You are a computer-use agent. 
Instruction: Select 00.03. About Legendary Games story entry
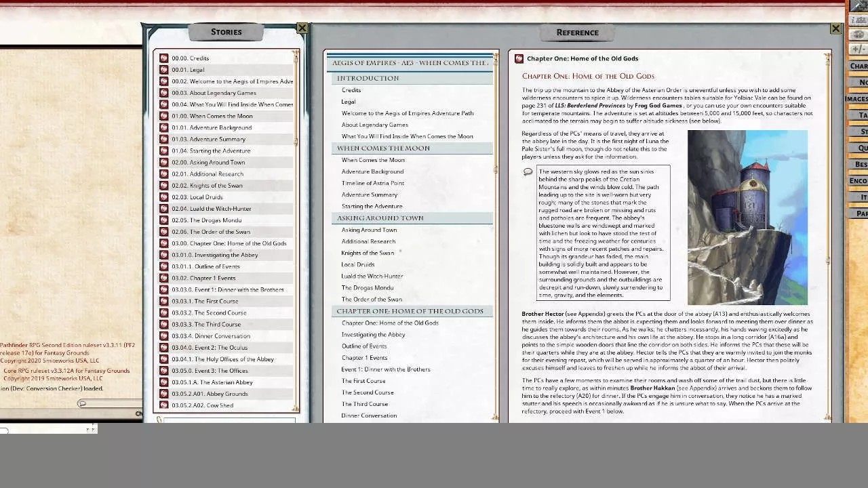226,93
